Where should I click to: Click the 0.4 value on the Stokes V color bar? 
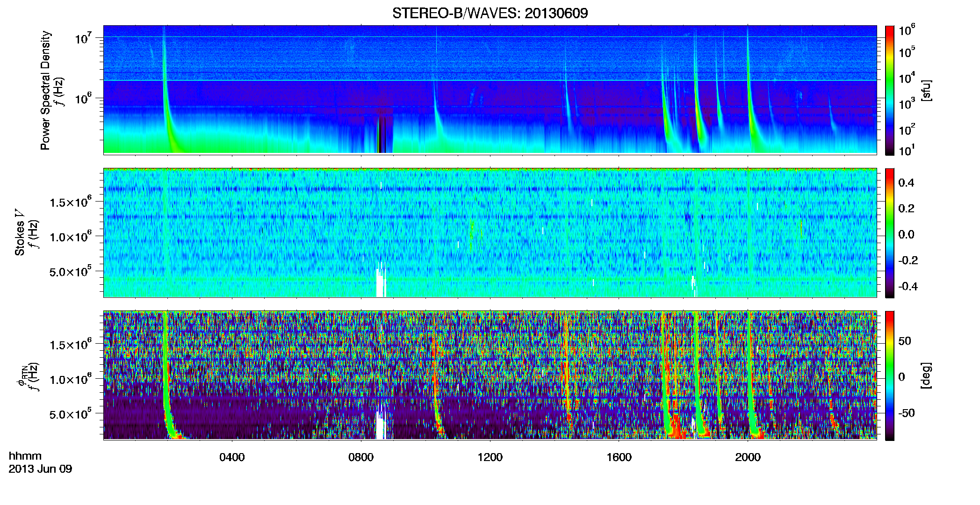pos(906,183)
